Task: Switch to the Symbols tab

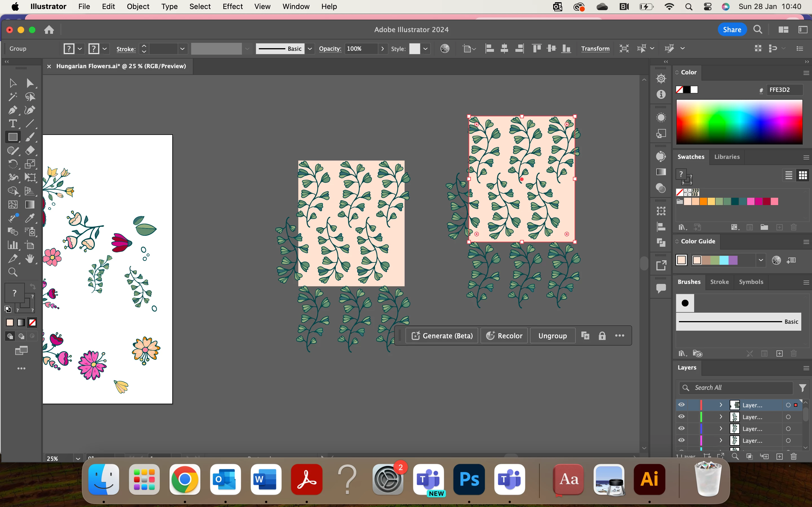Action: coord(751,282)
